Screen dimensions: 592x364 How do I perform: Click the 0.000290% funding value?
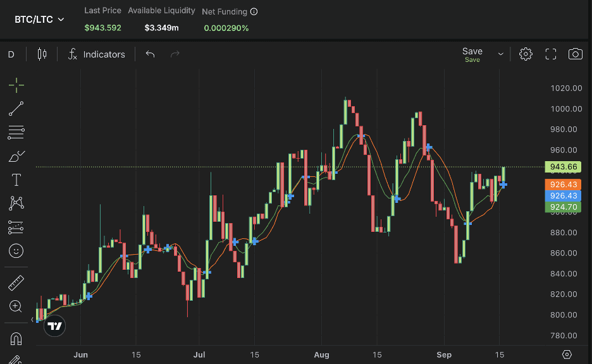tap(226, 28)
